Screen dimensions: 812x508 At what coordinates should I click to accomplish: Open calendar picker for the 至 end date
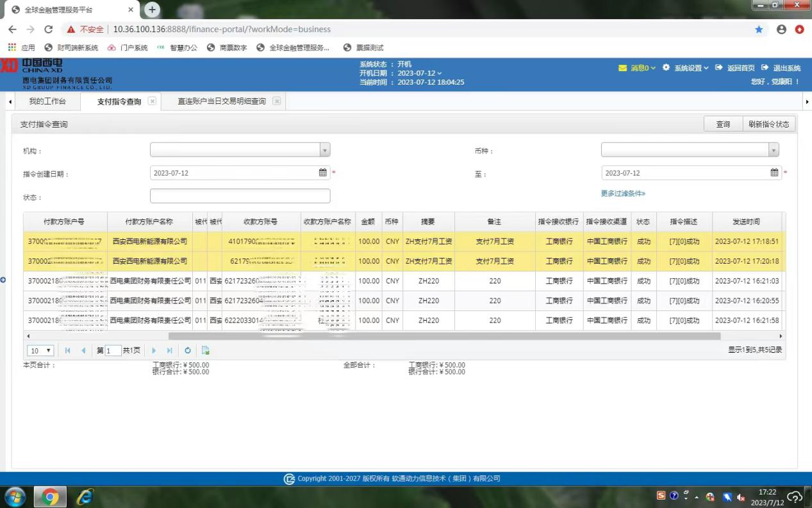click(x=774, y=173)
